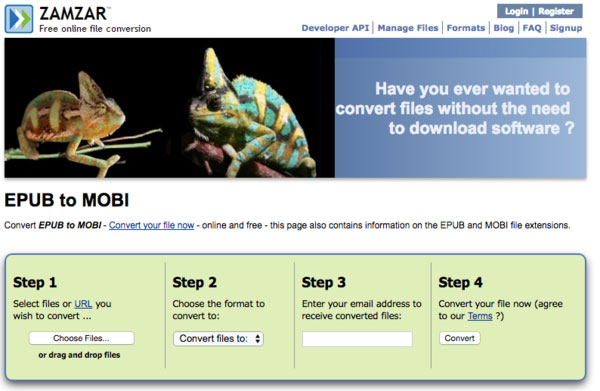Visit the Blog link
Screen dimensions: 600x391
504,28
